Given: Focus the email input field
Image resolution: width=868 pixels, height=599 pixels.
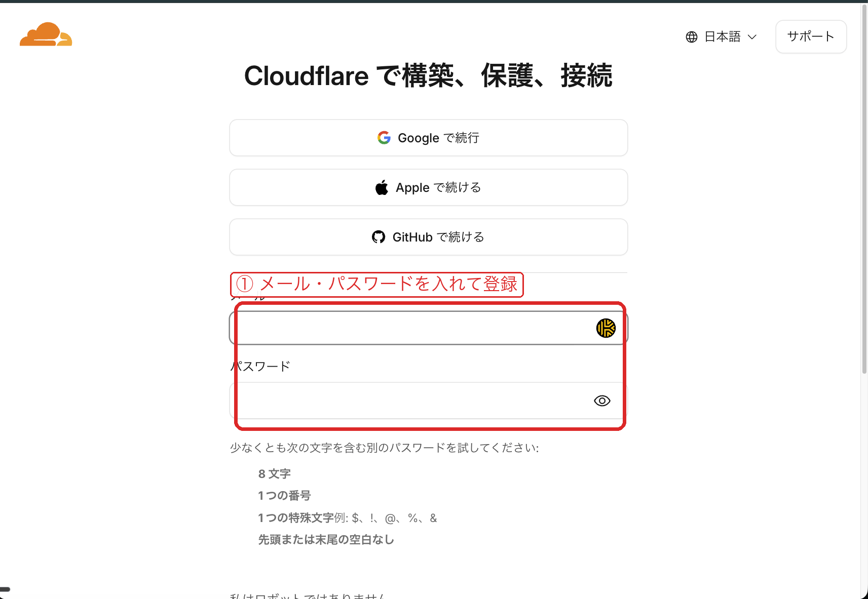Looking at the screenshot, I should tap(429, 328).
